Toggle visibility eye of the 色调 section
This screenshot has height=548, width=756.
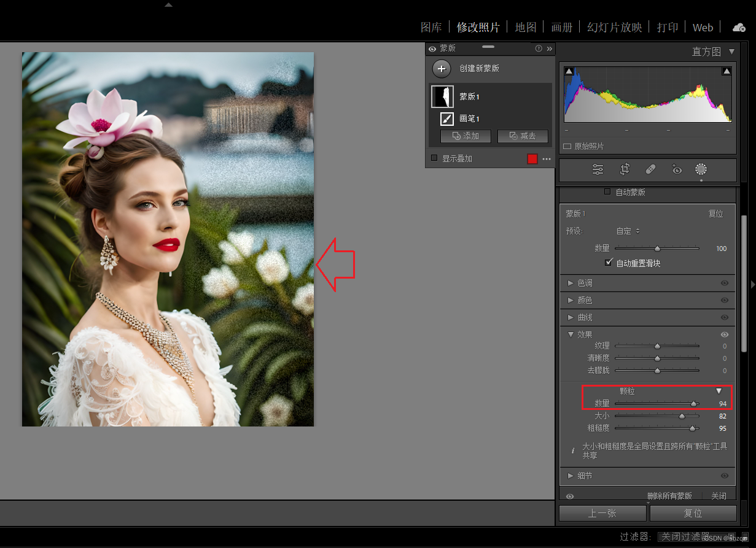click(x=725, y=284)
